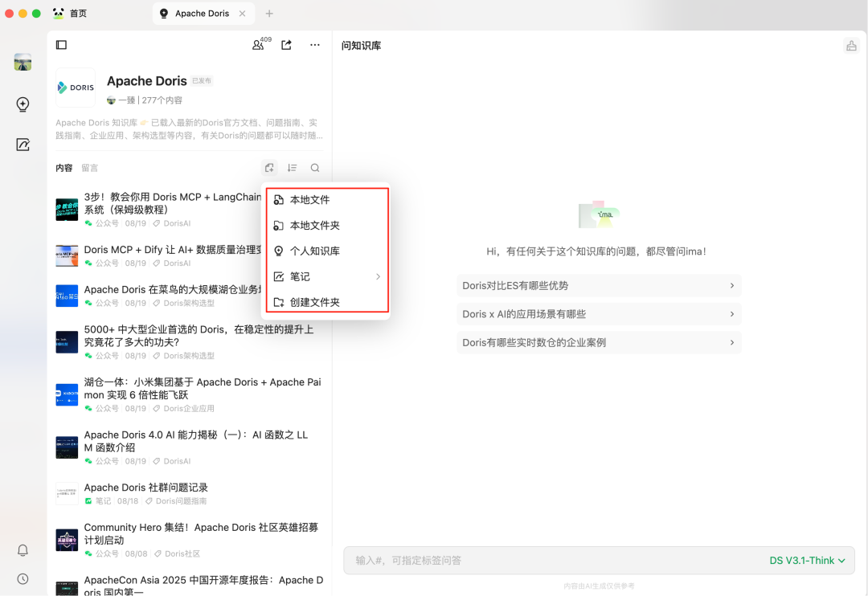Open search for knowledge base content
This screenshot has width=868, height=596.
pyautogui.click(x=314, y=167)
